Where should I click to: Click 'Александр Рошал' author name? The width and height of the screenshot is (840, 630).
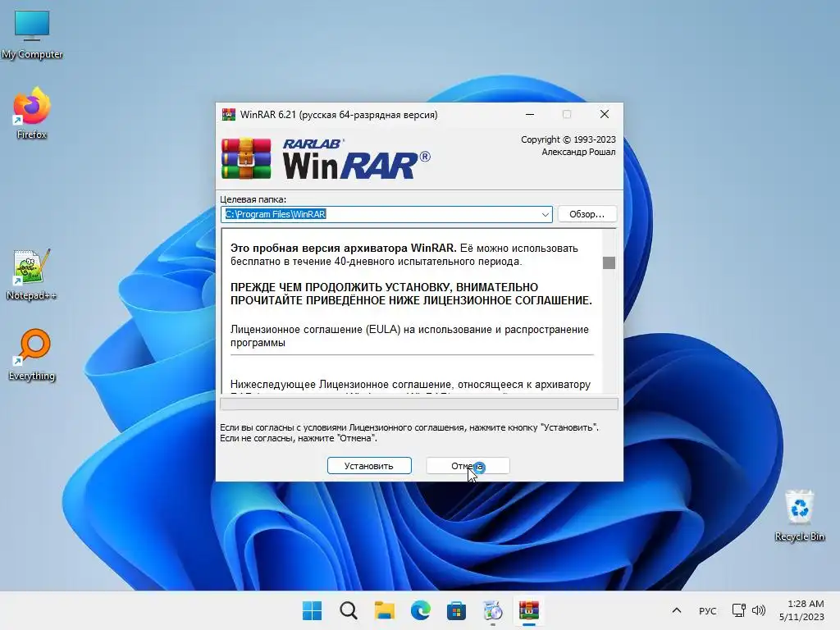tap(578, 152)
